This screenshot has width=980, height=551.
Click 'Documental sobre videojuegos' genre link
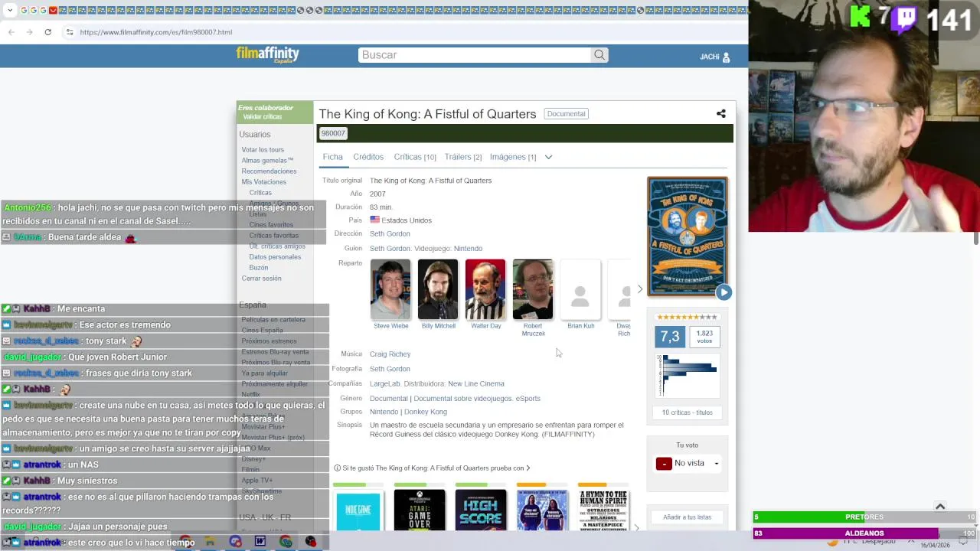462,399
